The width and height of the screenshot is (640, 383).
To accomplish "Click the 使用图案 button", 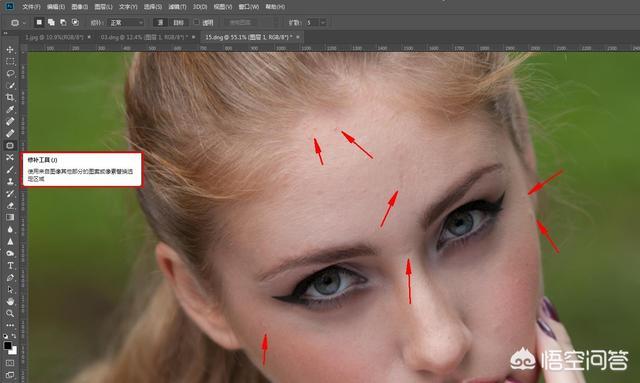I will pos(240,23).
